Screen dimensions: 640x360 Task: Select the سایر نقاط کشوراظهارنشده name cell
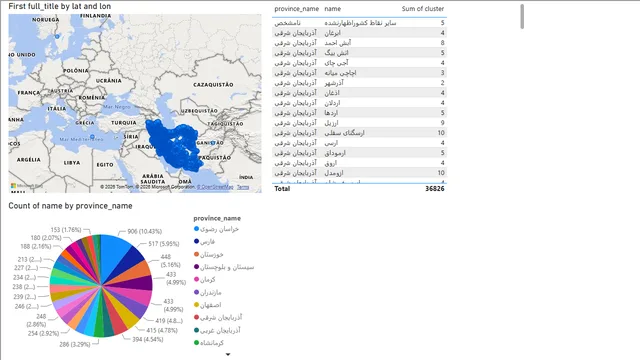coord(360,23)
